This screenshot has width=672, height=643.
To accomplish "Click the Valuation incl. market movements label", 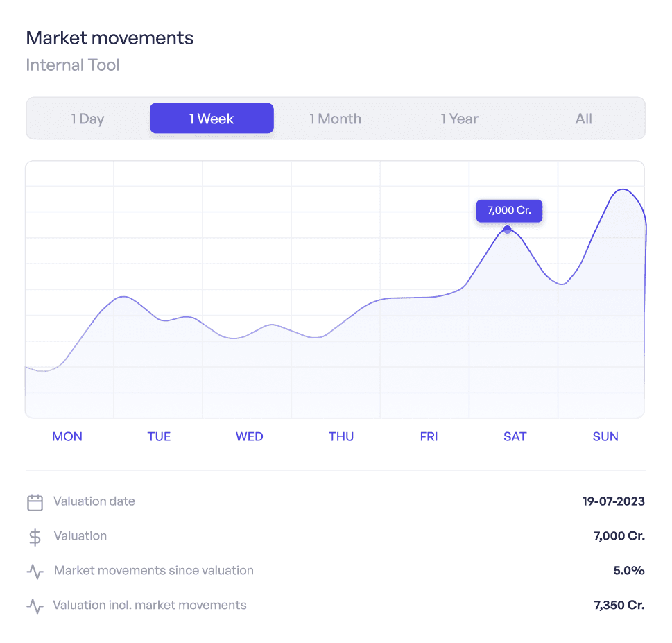I will (150, 605).
